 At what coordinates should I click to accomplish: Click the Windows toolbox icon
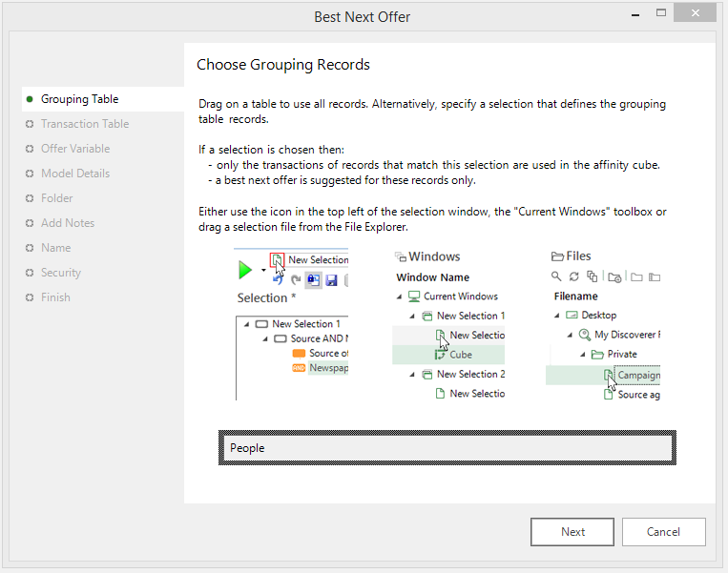[400, 256]
